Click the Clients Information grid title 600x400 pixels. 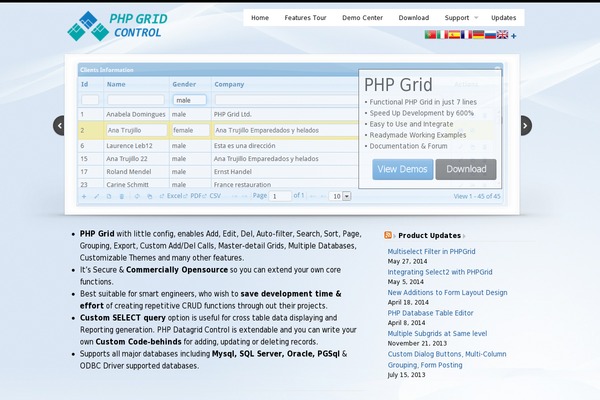click(x=107, y=70)
